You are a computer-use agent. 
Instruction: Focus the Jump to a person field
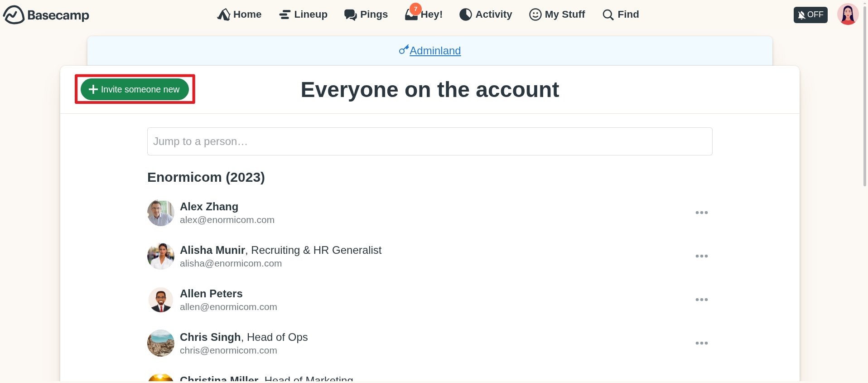point(429,141)
